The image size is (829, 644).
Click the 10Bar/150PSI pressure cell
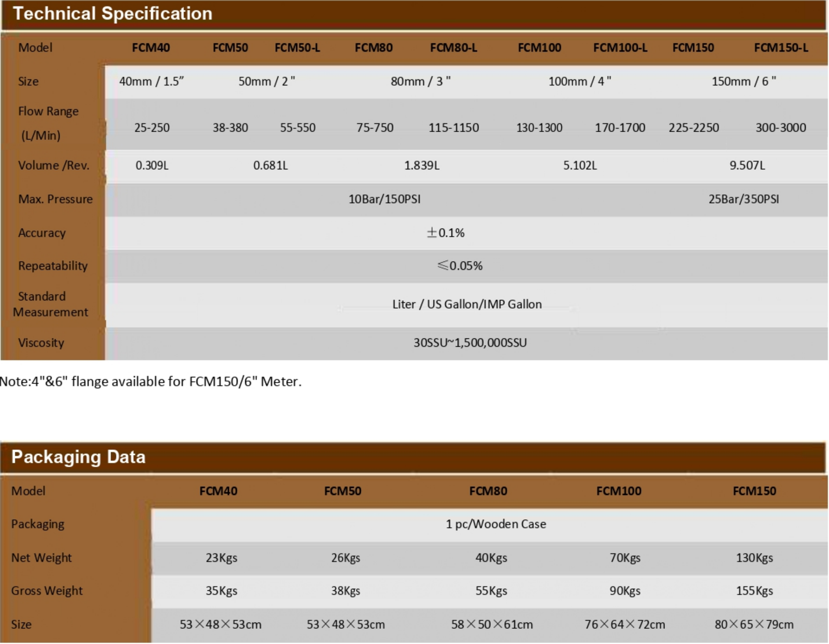[385, 199]
